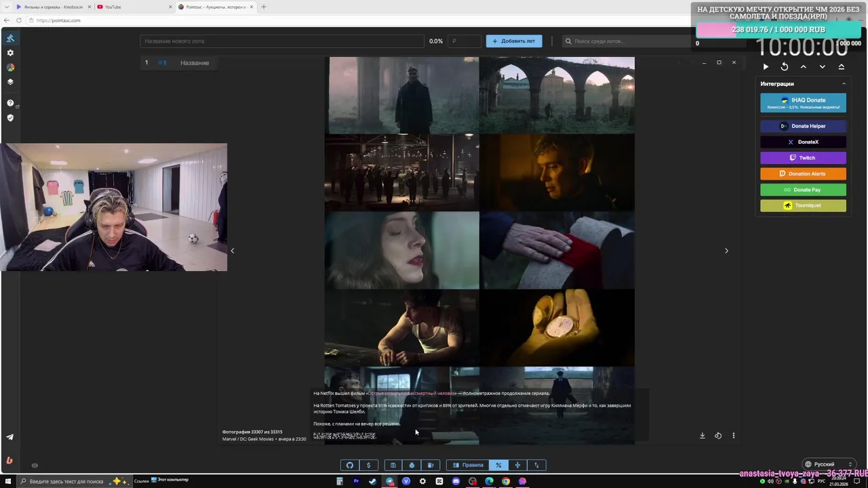Click the dollar sign support button
This screenshot has height=488, width=868.
coord(368,465)
